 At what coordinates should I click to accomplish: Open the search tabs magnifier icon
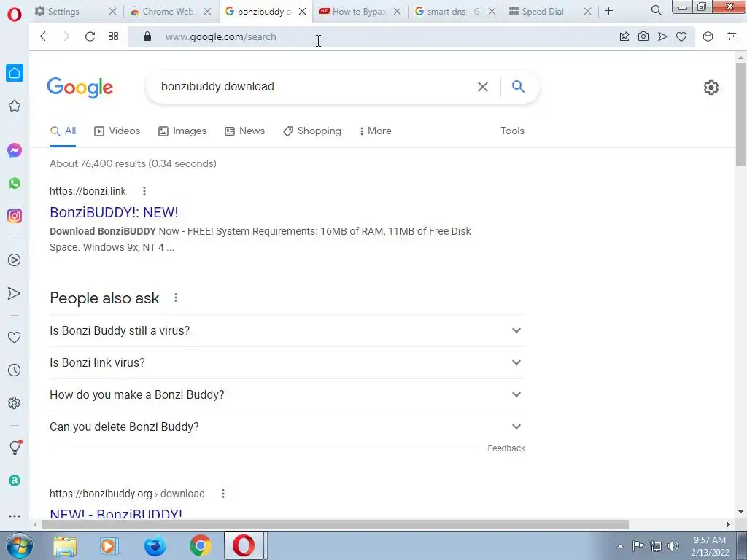tap(656, 10)
